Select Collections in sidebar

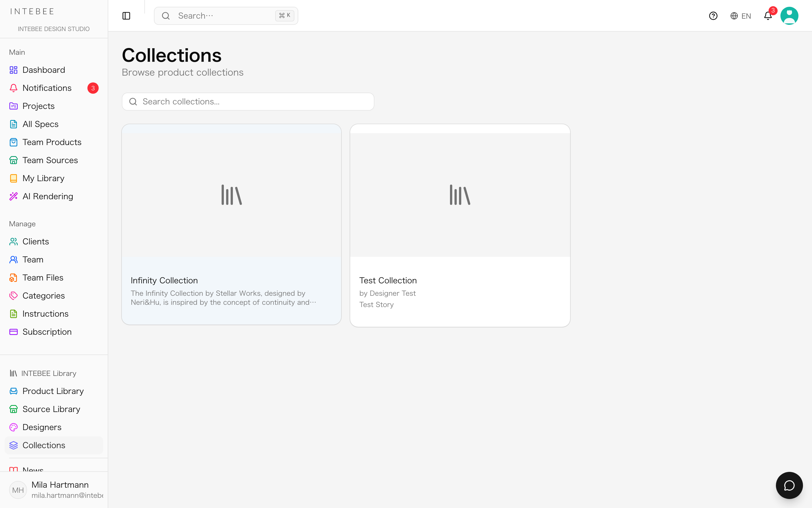point(54,445)
